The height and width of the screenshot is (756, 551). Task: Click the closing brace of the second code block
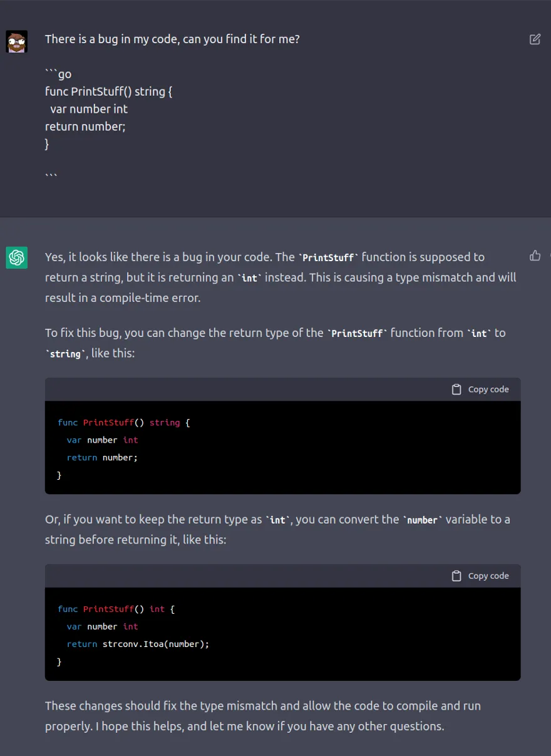click(59, 661)
